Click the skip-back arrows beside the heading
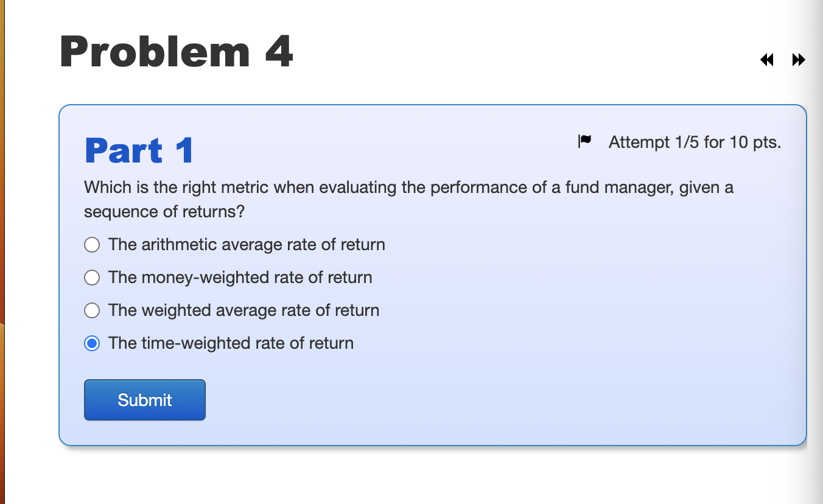Image resolution: width=823 pixels, height=504 pixels. [766, 60]
